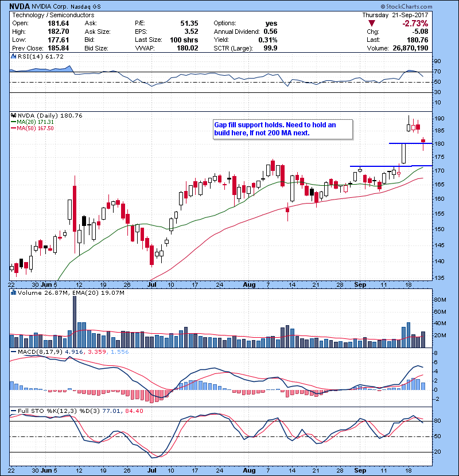459x476 pixels.
Task: Click the Options value yes
Action: click(x=271, y=24)
